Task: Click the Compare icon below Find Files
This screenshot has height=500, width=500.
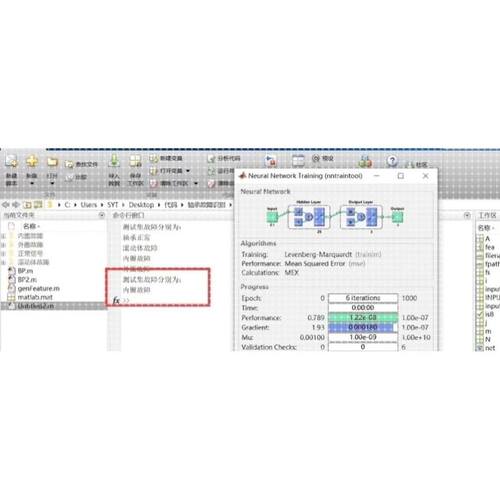Action: 69,177
